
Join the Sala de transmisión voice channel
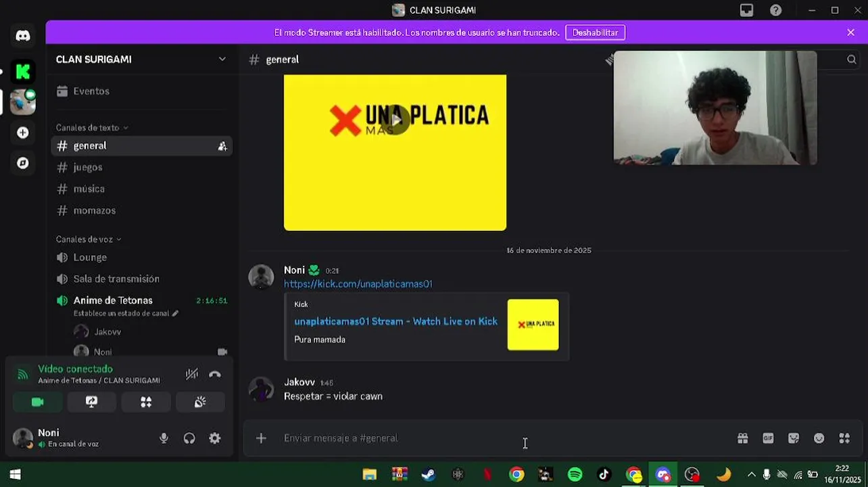tap(141, 279)
